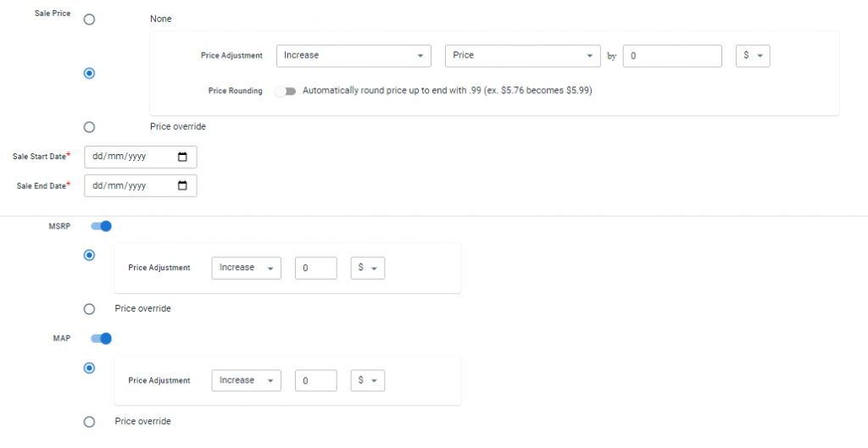
Task: Click the Sale Start Date text field
Action: [x=141, y=157]
